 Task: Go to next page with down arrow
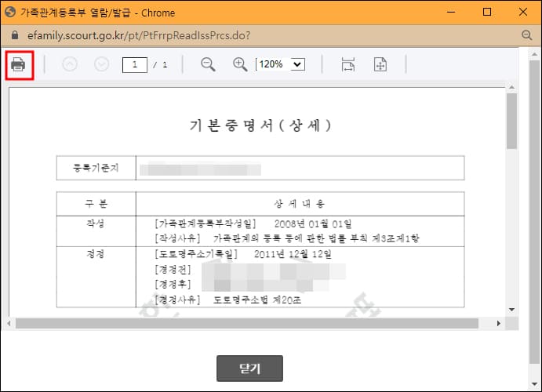coord(102,64)
